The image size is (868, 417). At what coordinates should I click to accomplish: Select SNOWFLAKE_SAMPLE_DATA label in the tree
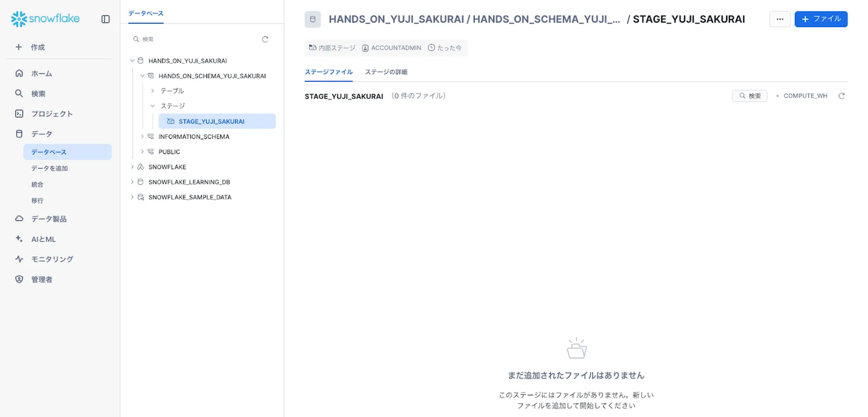coord(190,197)
